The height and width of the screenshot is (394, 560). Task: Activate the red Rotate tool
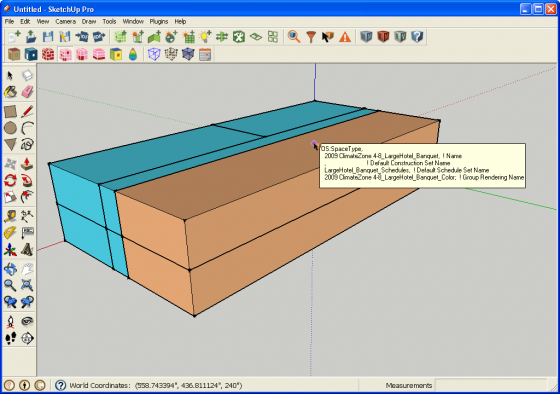pos(10,180)
